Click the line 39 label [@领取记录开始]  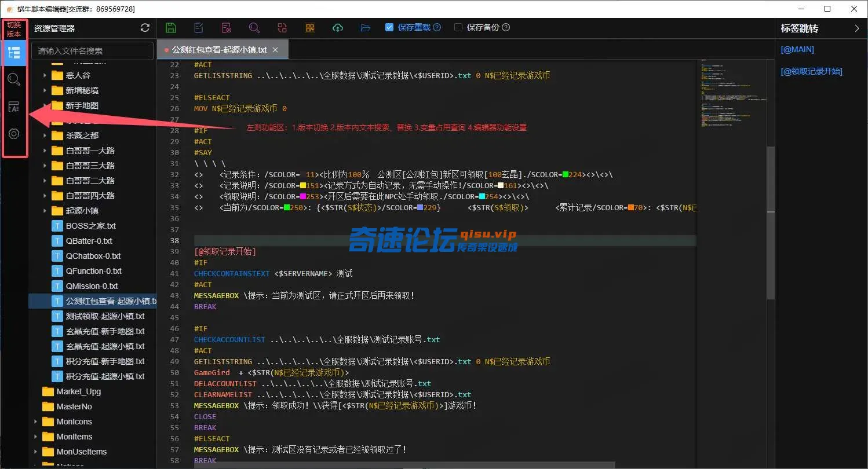[225, 252]
